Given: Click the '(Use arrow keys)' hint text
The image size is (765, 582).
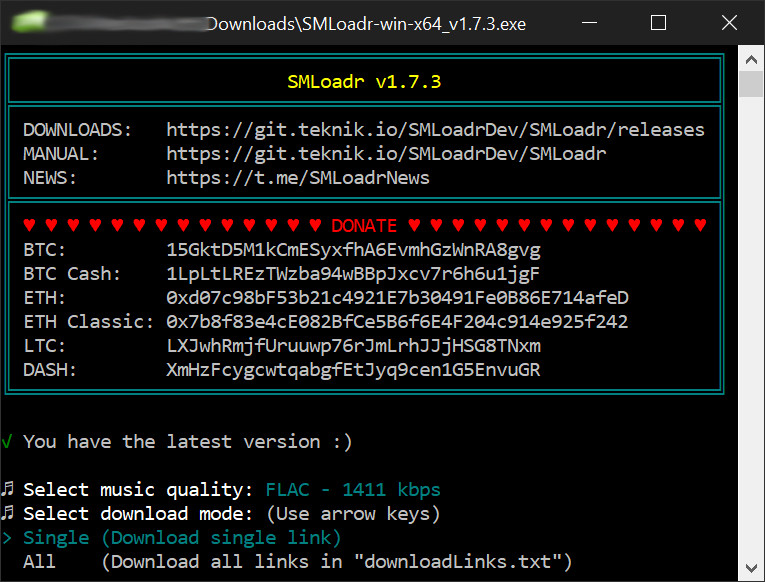Looking at the screenshot, I should click(353, 514).
